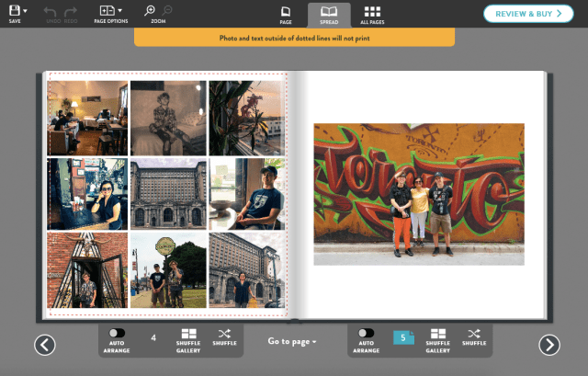This screenshot has width=588, height=376.
Task: Enable Auto Arrange for left page
Action: click(x=117, y=334)
